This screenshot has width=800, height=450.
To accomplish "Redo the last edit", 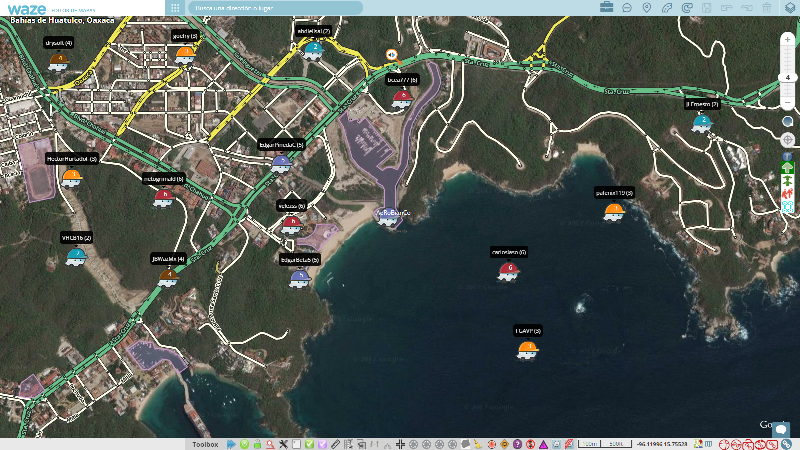I will coord(746,8).
